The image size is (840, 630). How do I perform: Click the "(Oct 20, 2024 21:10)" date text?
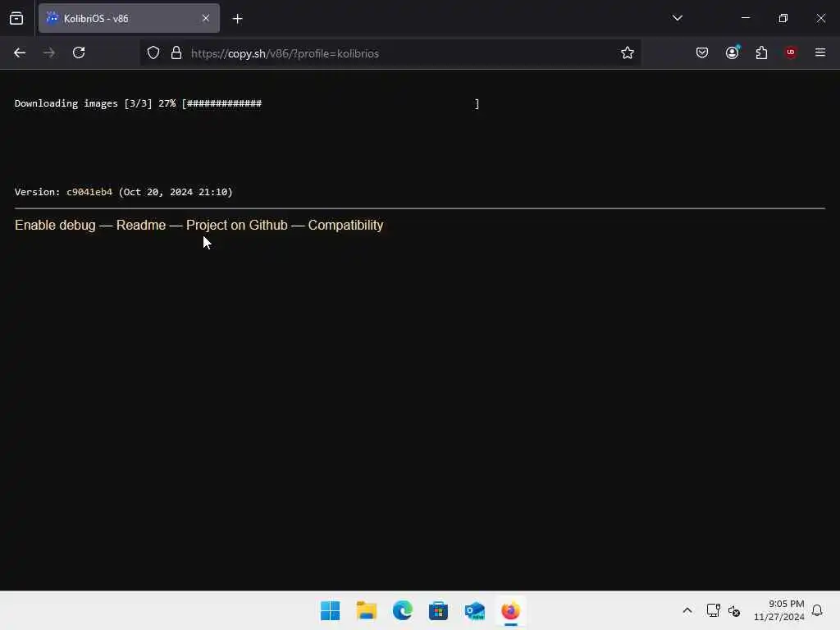pos(176,192)
